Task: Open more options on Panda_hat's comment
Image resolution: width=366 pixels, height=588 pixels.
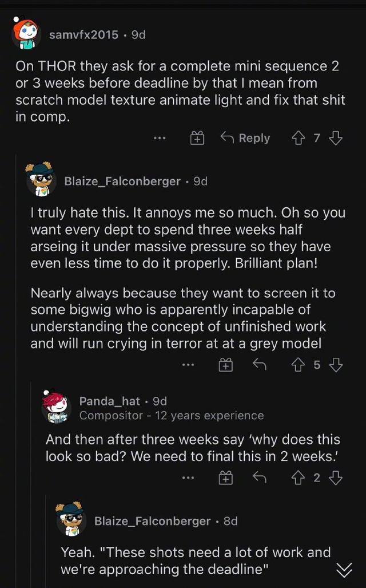Action: pyautogui.click(x=188, y=477)
